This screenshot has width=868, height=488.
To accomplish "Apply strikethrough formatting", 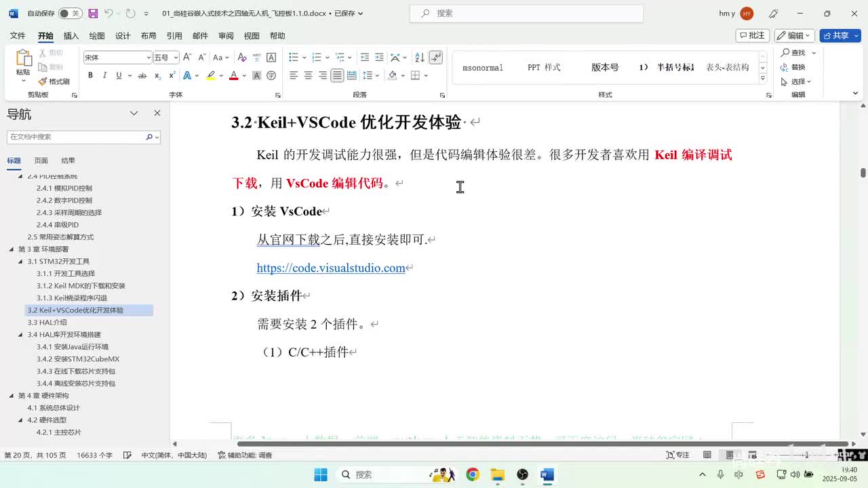I will click(142, 75).
